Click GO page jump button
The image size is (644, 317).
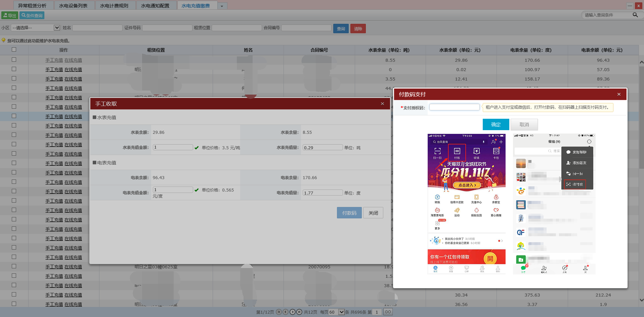388,312
